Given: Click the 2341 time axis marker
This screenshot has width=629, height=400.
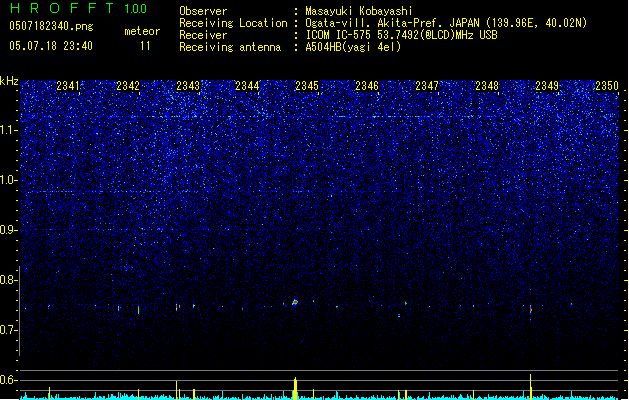Looking at the screenshot, I should pos(68,86).
